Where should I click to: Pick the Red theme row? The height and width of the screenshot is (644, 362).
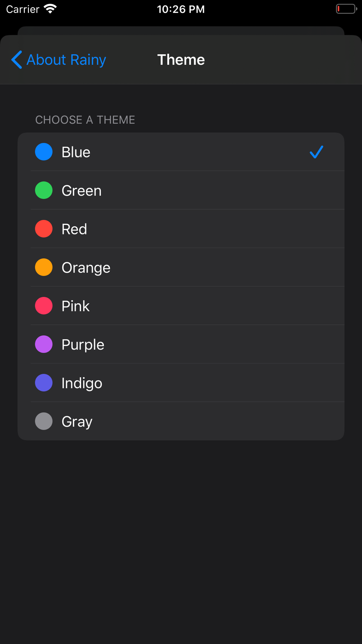click(x=181, y=229)
